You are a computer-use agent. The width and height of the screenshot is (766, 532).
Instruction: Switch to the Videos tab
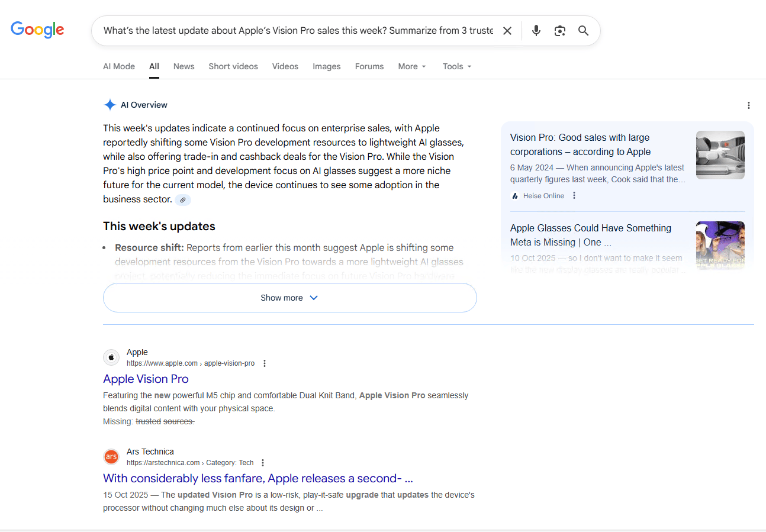285,66
